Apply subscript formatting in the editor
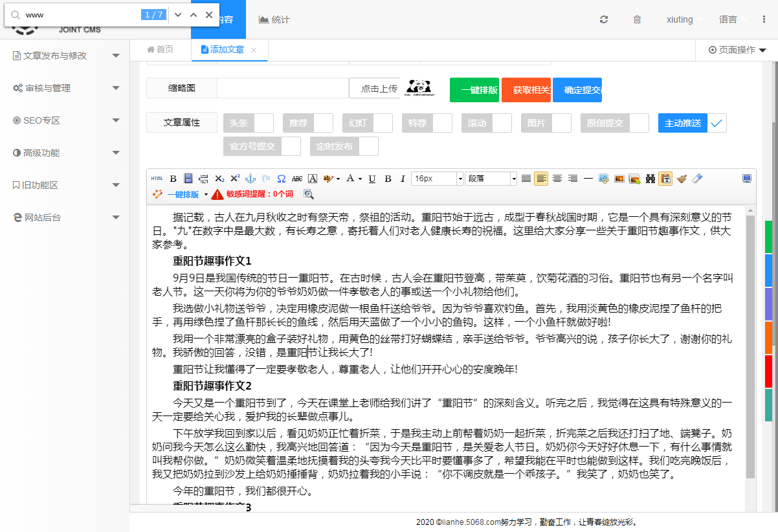Screen dimensions: 778x532 tap(220, 179)
